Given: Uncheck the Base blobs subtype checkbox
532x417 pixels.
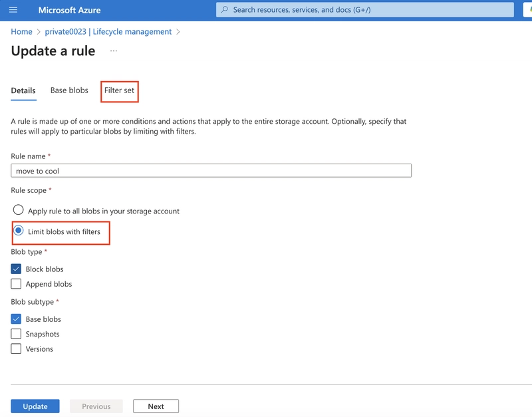Looking at the screenshot, I should 16,319.
